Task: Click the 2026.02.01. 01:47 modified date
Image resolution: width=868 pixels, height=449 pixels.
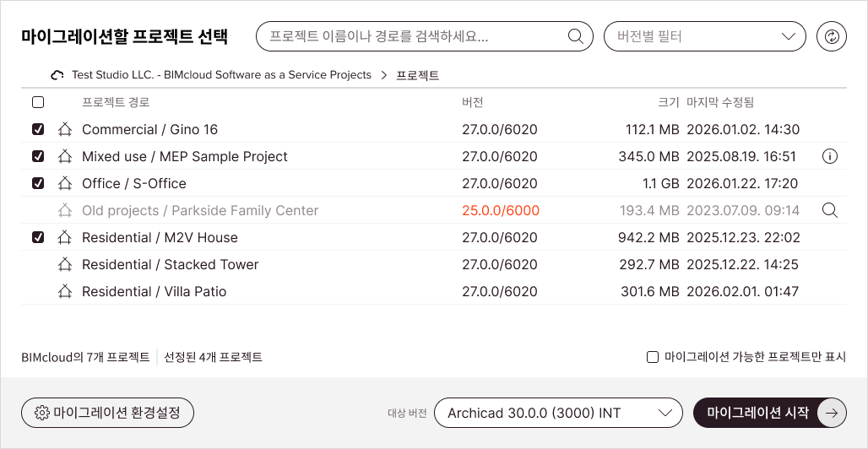Action: pyautogui.click(x=743, y=291)
